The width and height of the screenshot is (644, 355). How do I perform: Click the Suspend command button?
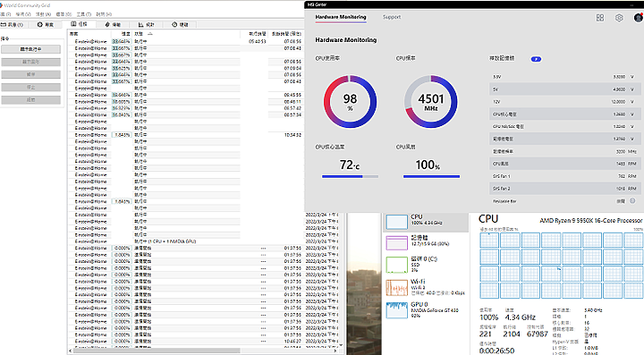point(30,75)
